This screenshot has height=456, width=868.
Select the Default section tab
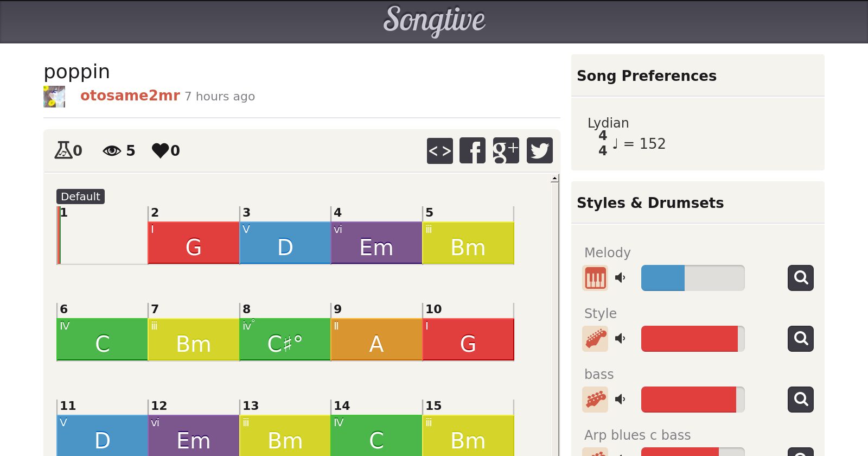pyautogui.click(x=80, y=197)
